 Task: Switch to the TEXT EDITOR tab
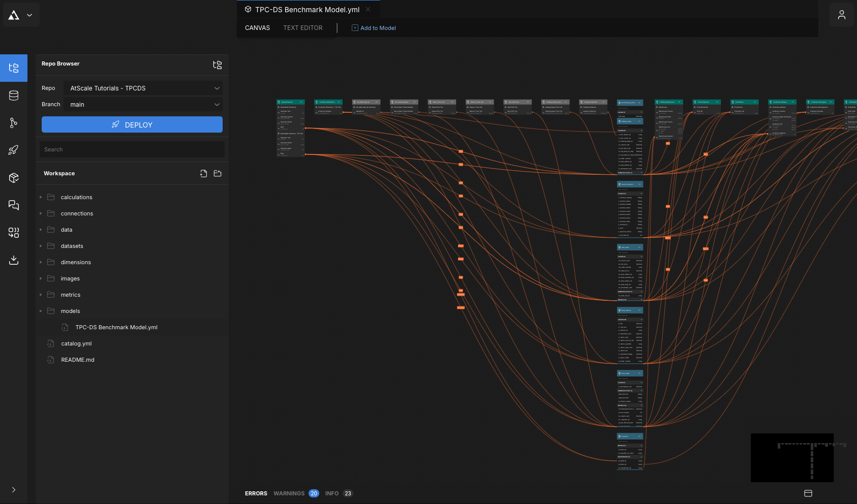tap(303, 28)
